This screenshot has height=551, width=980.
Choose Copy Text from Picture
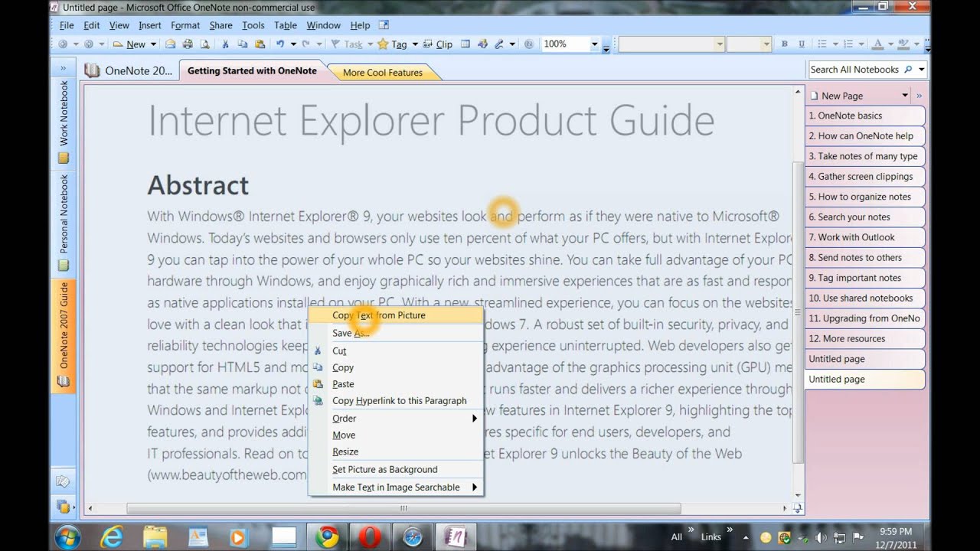(396, 315)
